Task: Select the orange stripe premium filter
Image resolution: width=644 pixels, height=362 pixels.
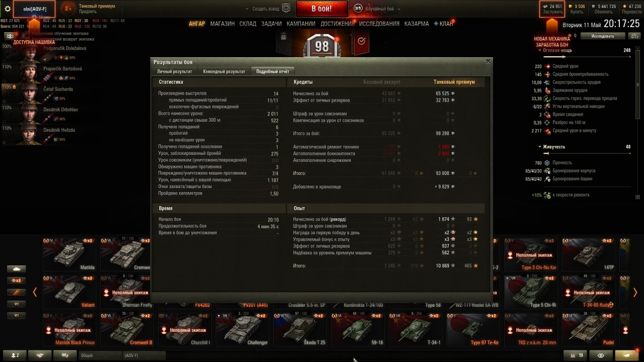Action: pyautogui.click(x=16, y=292)
